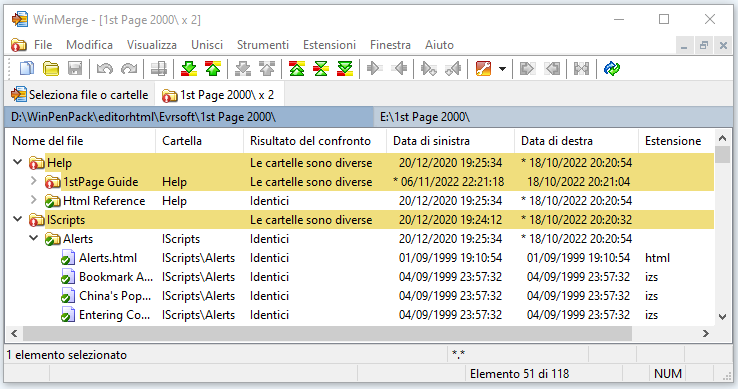Sort by Estensione column header
738x389 pixels.
[676, 141]
